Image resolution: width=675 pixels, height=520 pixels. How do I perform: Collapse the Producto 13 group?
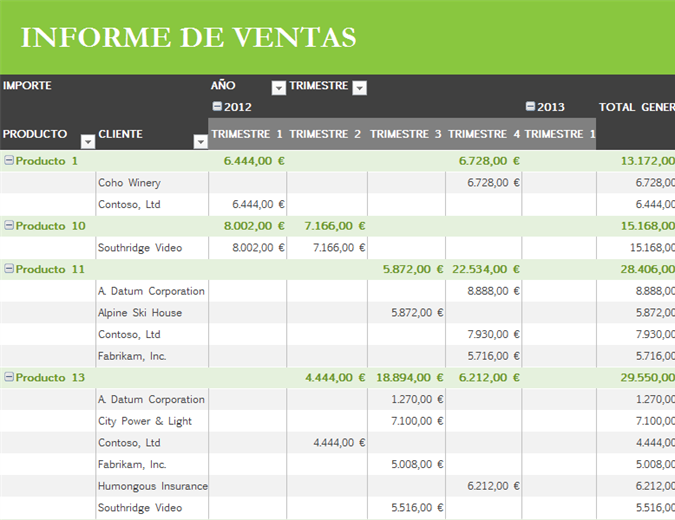[9, 377]
